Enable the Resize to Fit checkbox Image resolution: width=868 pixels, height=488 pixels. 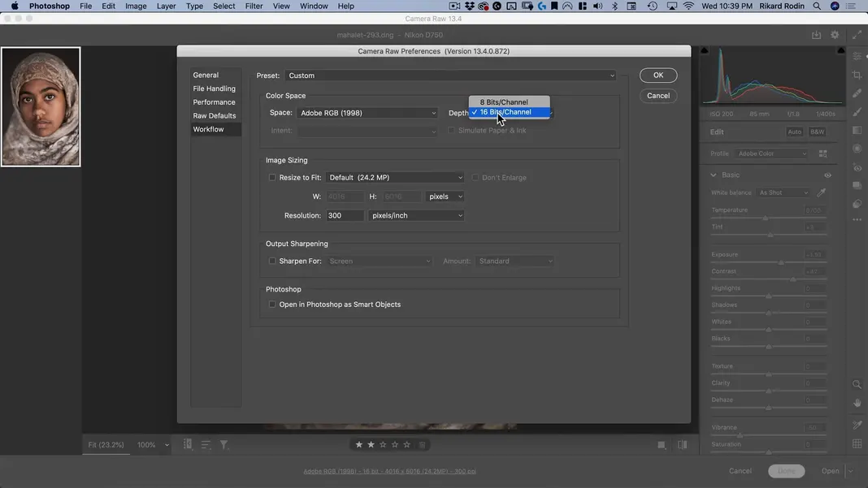(271, 178)
